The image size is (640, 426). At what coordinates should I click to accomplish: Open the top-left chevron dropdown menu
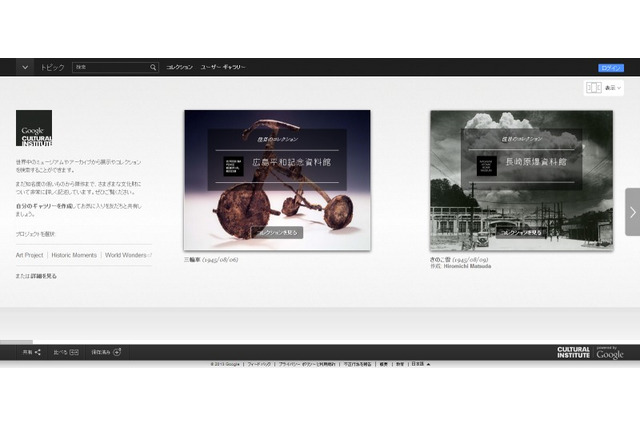[x=25, y=67]
